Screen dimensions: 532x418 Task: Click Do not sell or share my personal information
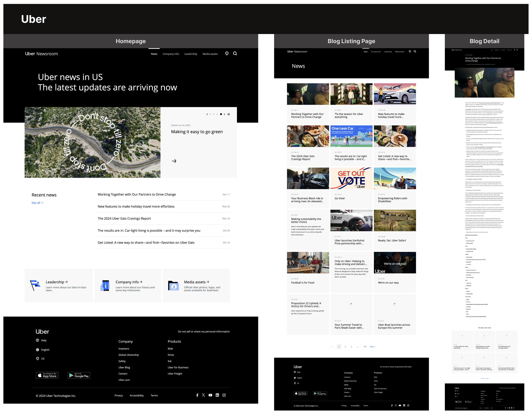coord(204,331)
